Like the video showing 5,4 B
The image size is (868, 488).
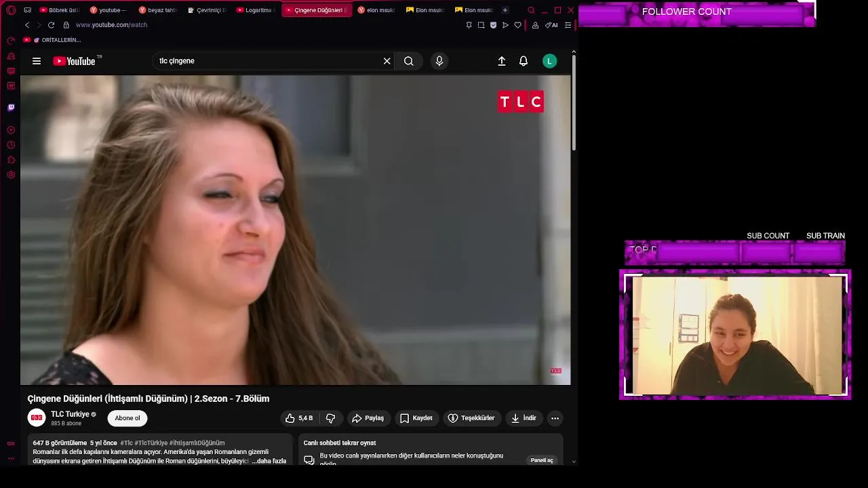tap(299, 418)
